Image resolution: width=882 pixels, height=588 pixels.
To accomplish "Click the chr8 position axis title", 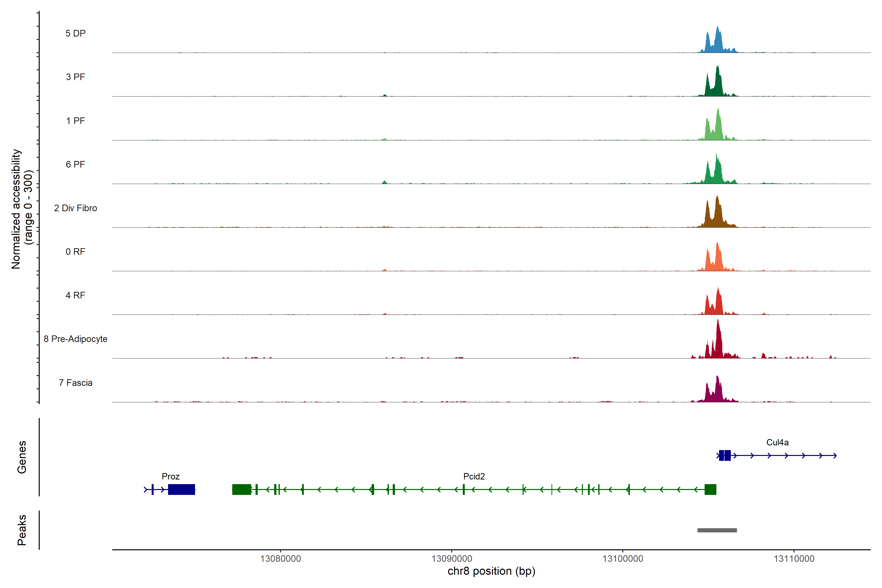I will pyautogui.click(x=491, y=571).
